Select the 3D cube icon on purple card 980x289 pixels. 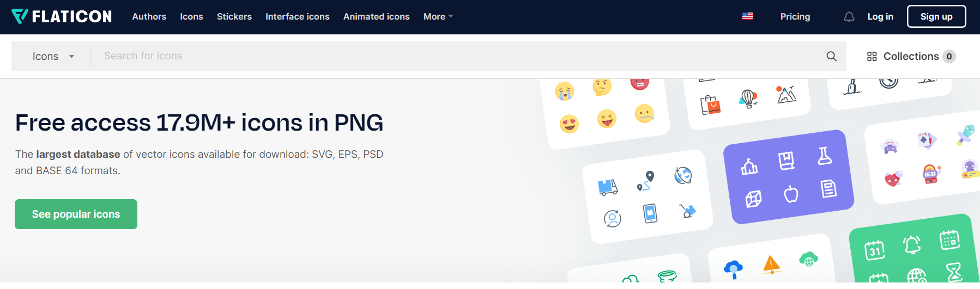753,199
